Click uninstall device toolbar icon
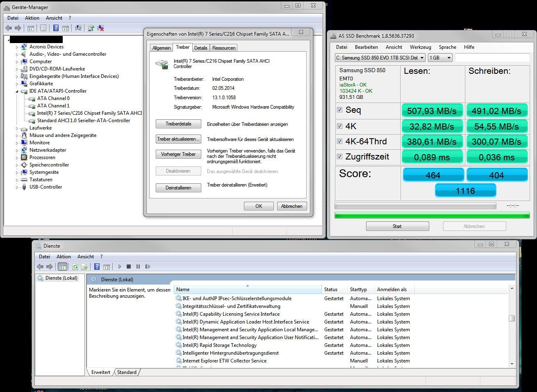537x392 pixels. [x=100, y=28]
